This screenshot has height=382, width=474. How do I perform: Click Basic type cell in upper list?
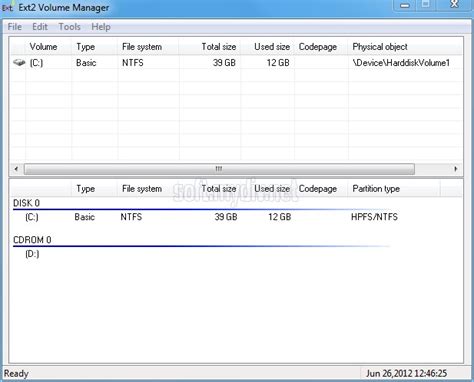[x=86, y=63]
